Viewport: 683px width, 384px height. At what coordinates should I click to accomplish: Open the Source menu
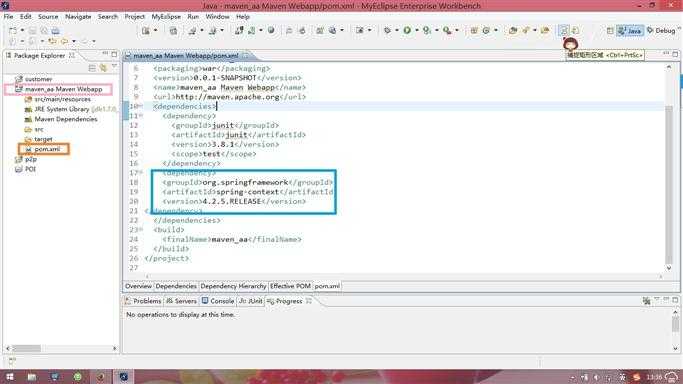point(48,17)
